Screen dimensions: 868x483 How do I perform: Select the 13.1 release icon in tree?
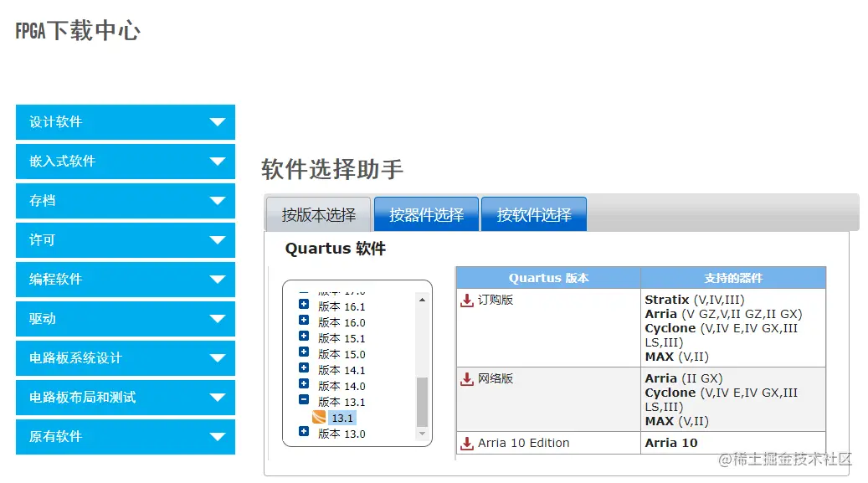319,418
